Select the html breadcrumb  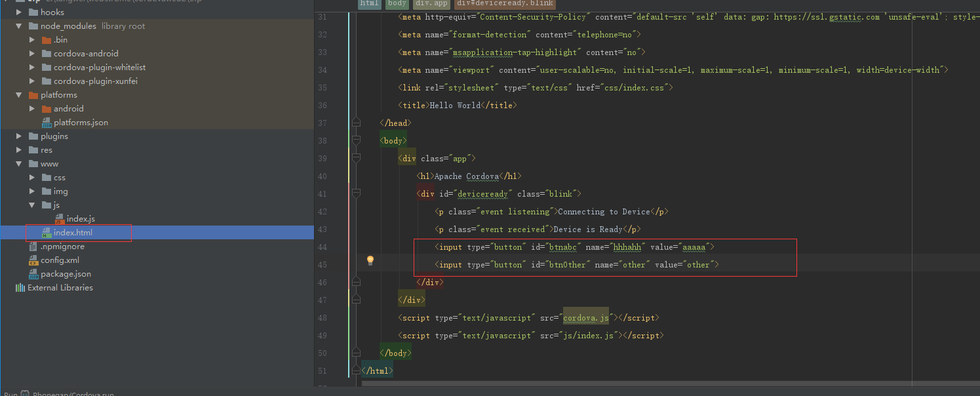[369, 3]
